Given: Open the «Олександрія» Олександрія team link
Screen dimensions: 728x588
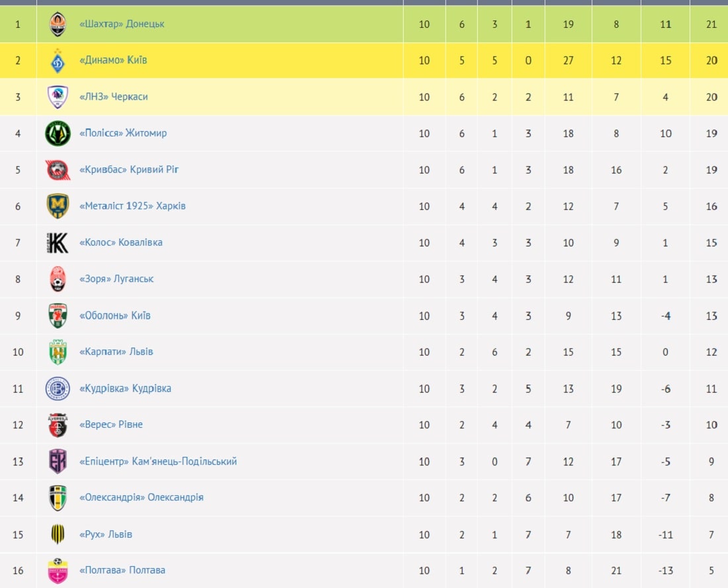Looking at the screenshot, I should (x=141, y=497).
